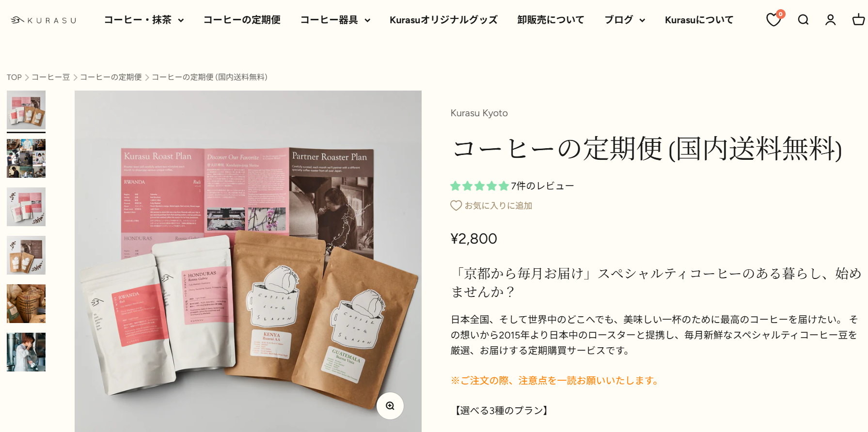
Task: Click the Kurasu logo
Action: (x=44, y=20)
